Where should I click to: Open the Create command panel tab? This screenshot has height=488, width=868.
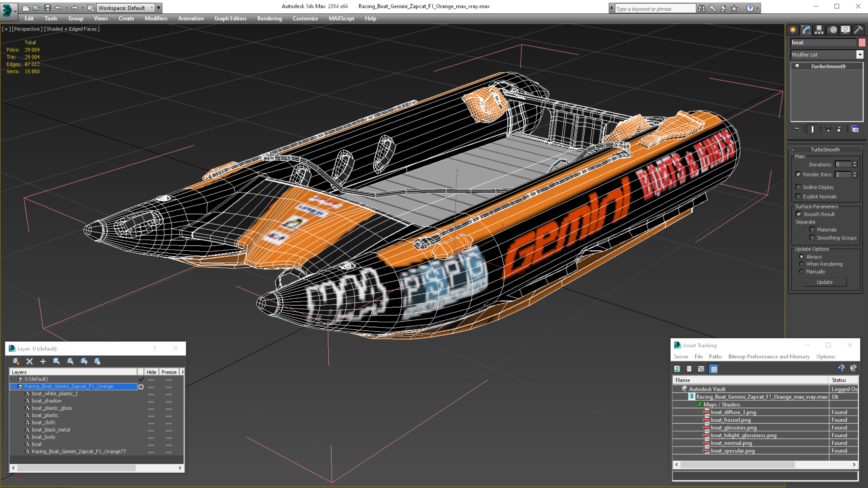pos(793,30)
